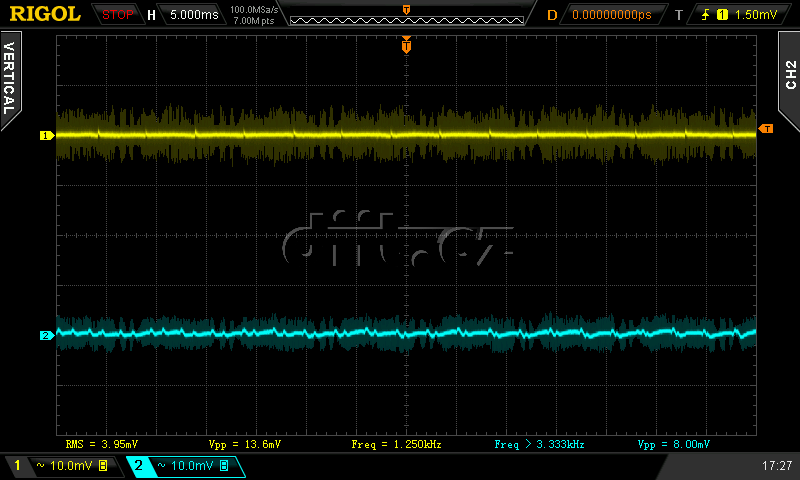The width and height of the screenshot is (800, 480).
Task: Click the orange trigger level marker at right
Action: pyautogui.click(x=766, y=129)
